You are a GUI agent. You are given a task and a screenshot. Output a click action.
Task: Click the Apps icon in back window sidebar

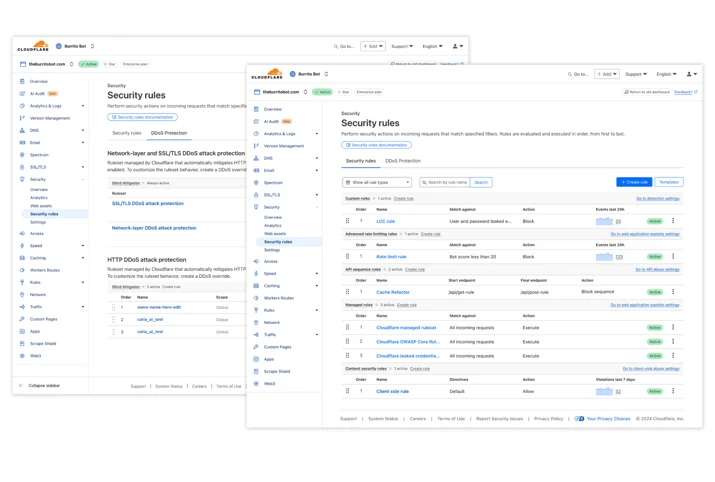[22, 331]
